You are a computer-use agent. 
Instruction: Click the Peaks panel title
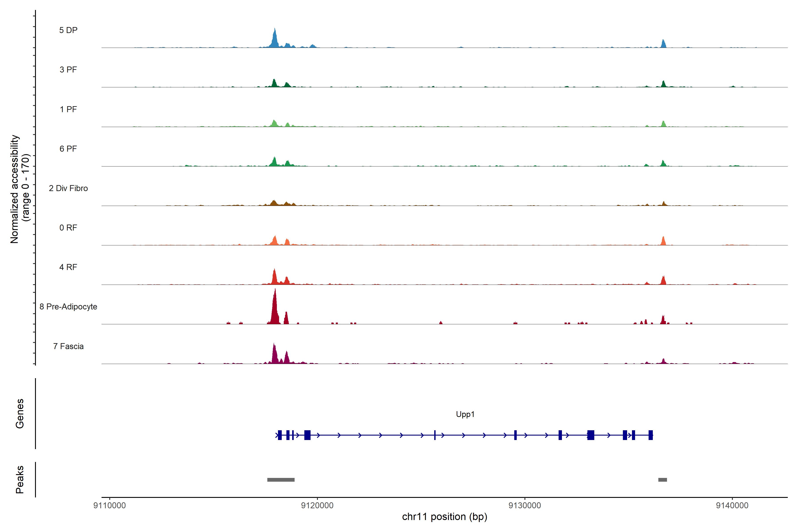(20, 479)
